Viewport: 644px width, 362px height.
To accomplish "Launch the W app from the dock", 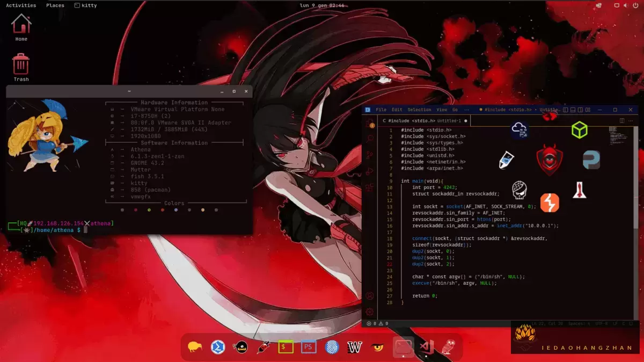I will [x=354, y=347].
